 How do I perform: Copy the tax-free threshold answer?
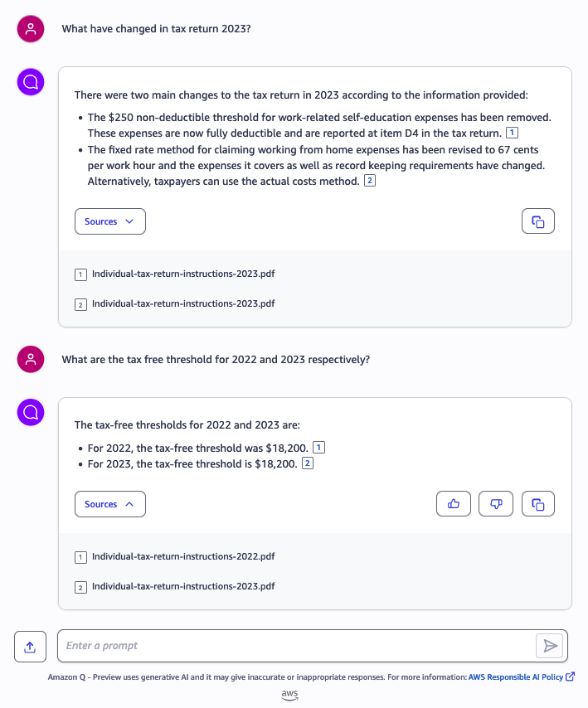[538, 504]
